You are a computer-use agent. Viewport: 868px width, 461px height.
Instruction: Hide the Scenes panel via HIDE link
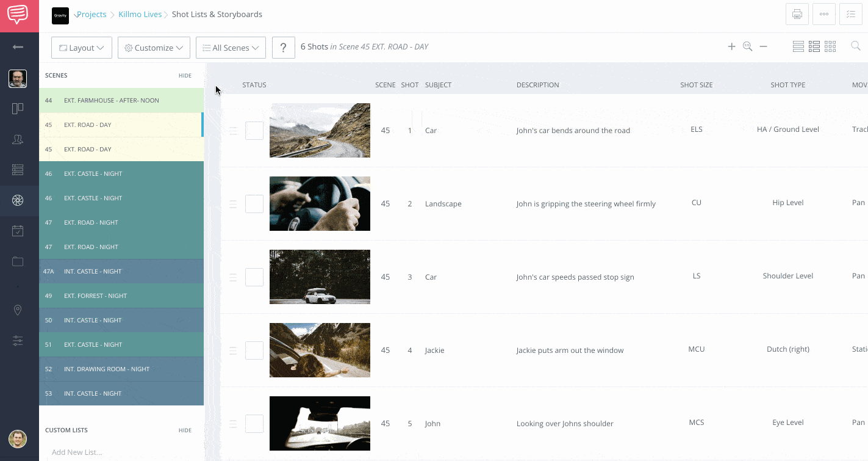point(185,75)
